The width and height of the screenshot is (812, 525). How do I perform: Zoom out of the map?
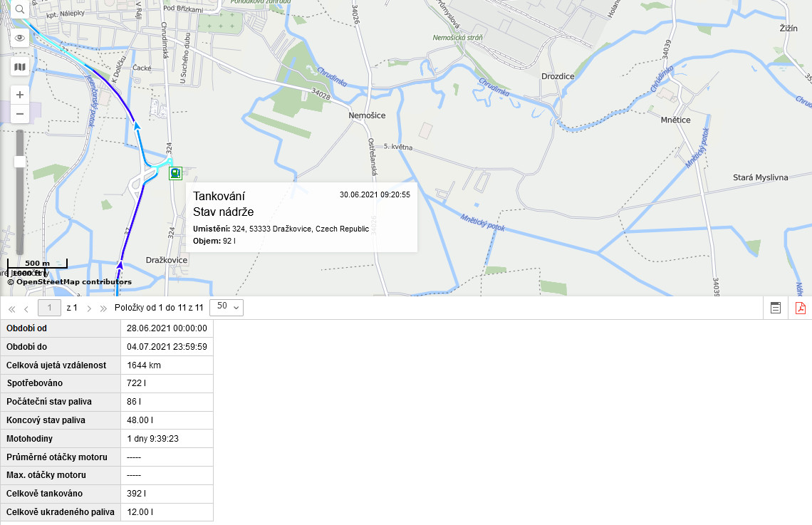20,113
